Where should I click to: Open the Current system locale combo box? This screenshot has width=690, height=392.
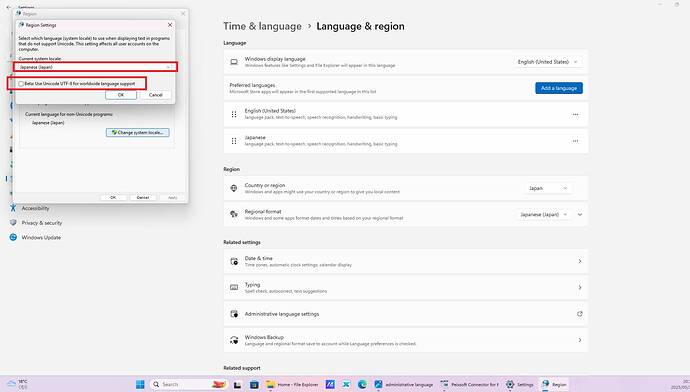click(x=95, y=67)
